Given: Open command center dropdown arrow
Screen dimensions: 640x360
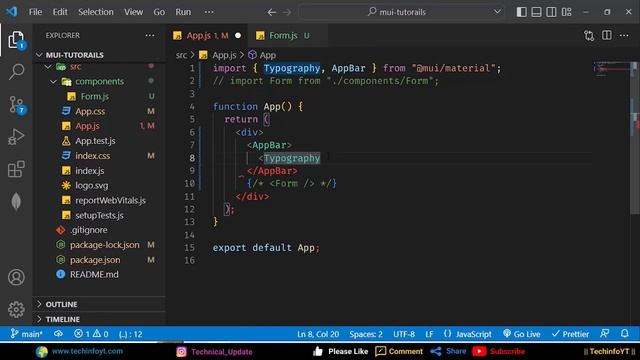Looking at the screenshot, I should click(497, 12).
